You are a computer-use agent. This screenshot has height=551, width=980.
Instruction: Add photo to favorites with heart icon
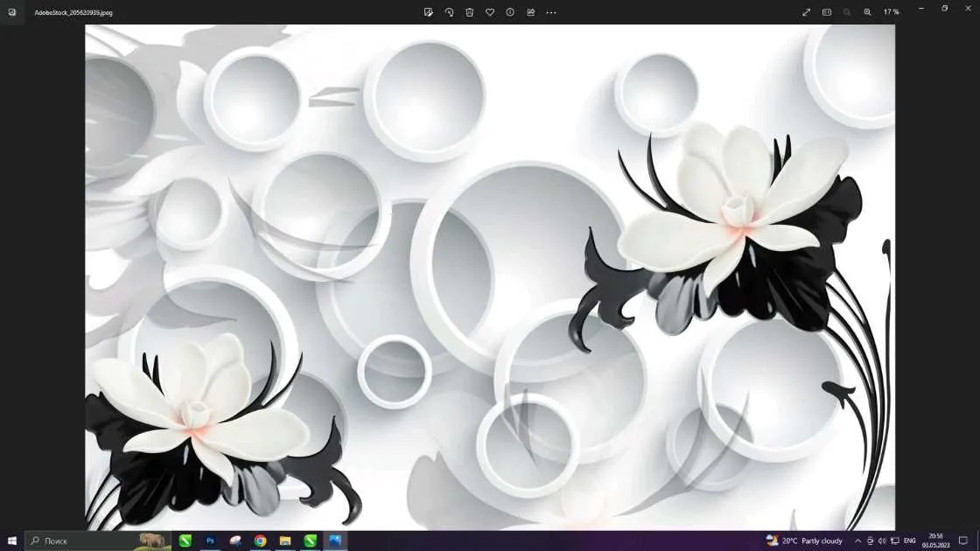tap(490, 12)
